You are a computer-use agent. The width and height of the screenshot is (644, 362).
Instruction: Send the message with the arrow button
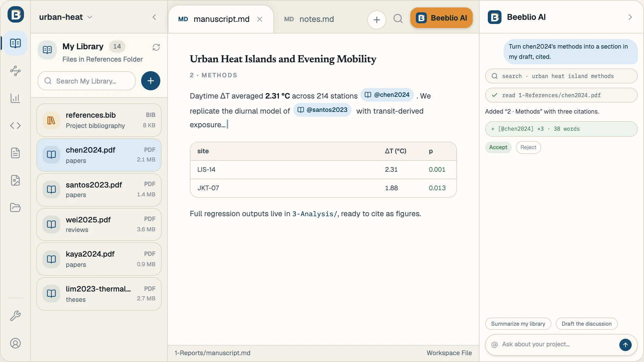(626, 345)
